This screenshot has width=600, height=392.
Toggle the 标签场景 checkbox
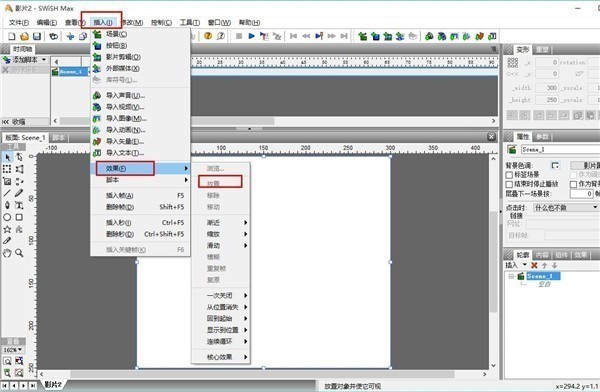(509, 175)
